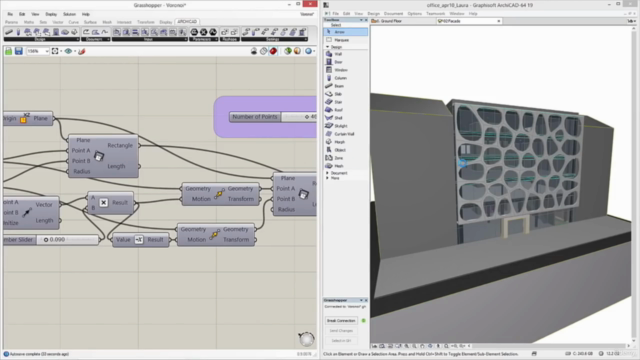This screenshot has width=640, height=360.
Task: Collapse the Design section in toolbox
Action: pyautogui.click(x=327, y=47)
